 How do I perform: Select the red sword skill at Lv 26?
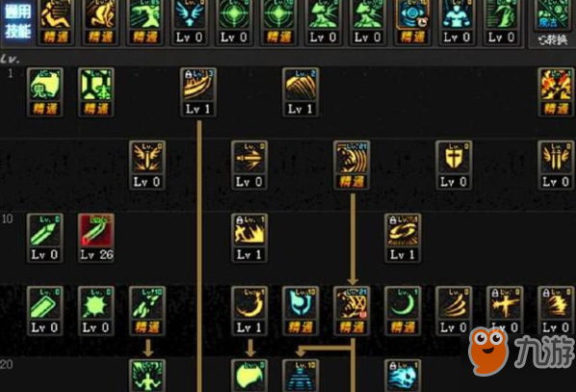pyautogui.click(x=96, y=237)
